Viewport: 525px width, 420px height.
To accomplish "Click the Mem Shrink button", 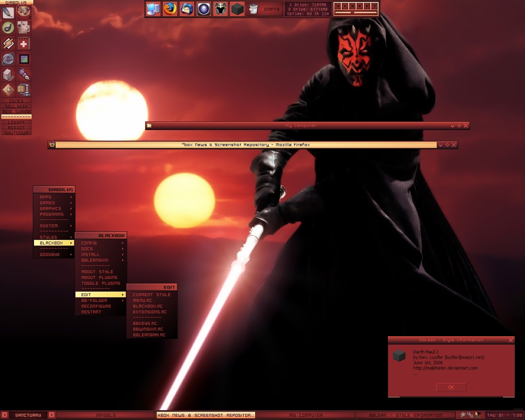I will click(16, 112).
